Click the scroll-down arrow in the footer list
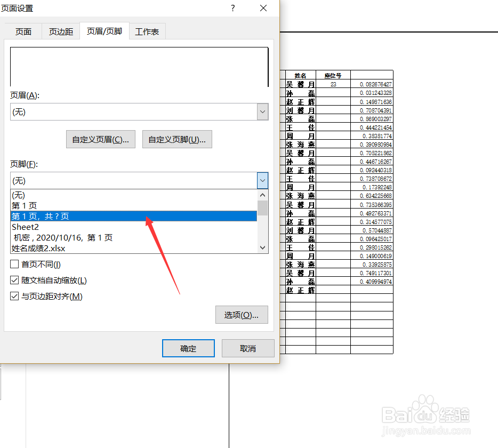This screenshot has height=448, width=498. 262,247
